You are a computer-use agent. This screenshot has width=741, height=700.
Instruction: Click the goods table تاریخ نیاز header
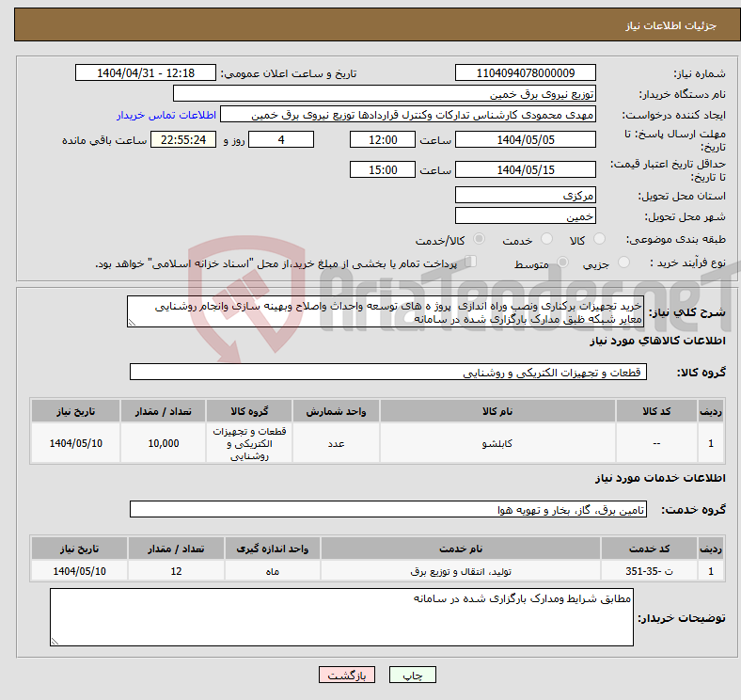(x=75, y=411)
